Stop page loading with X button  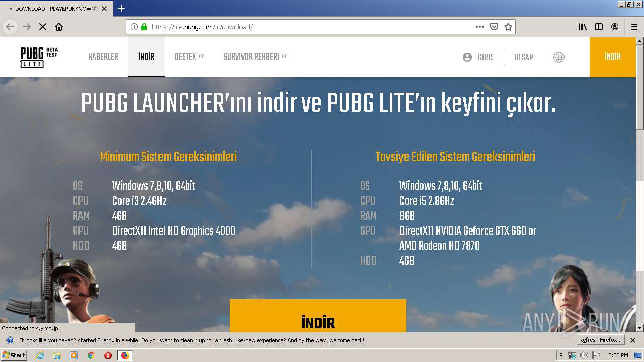click(x=43, y=27)
